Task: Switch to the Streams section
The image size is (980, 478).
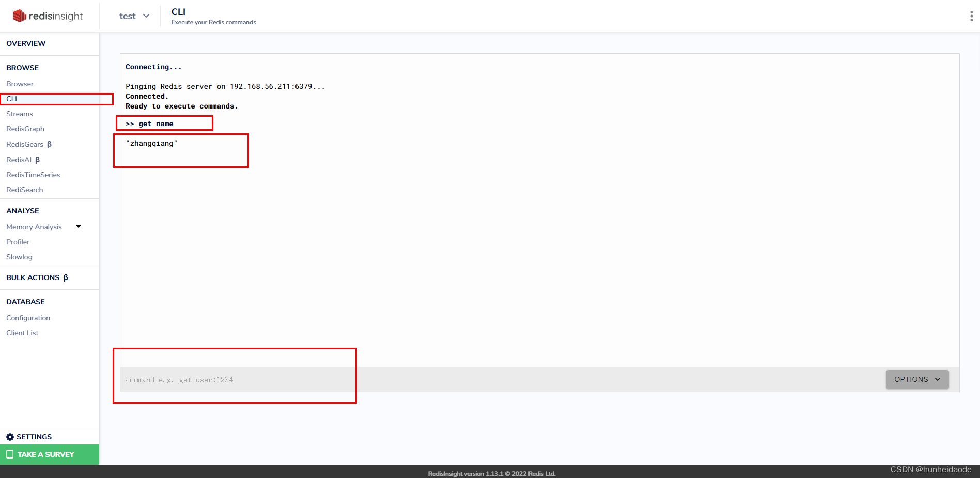Action: [x=20, y=114]
